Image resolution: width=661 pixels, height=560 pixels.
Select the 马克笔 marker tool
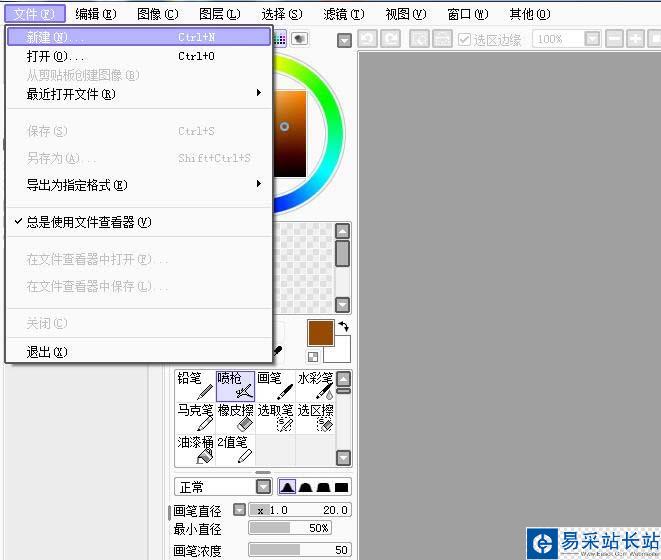coord(195,418)
